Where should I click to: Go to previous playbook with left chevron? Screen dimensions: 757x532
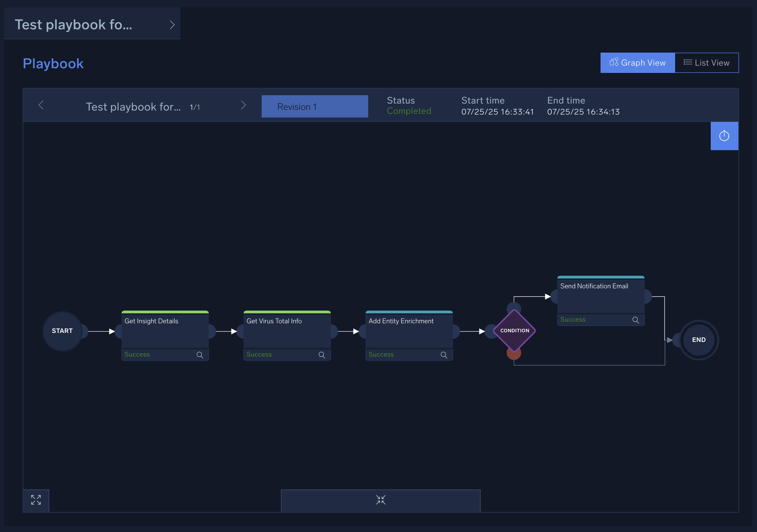pyautogui.click(x=41, y=105)
